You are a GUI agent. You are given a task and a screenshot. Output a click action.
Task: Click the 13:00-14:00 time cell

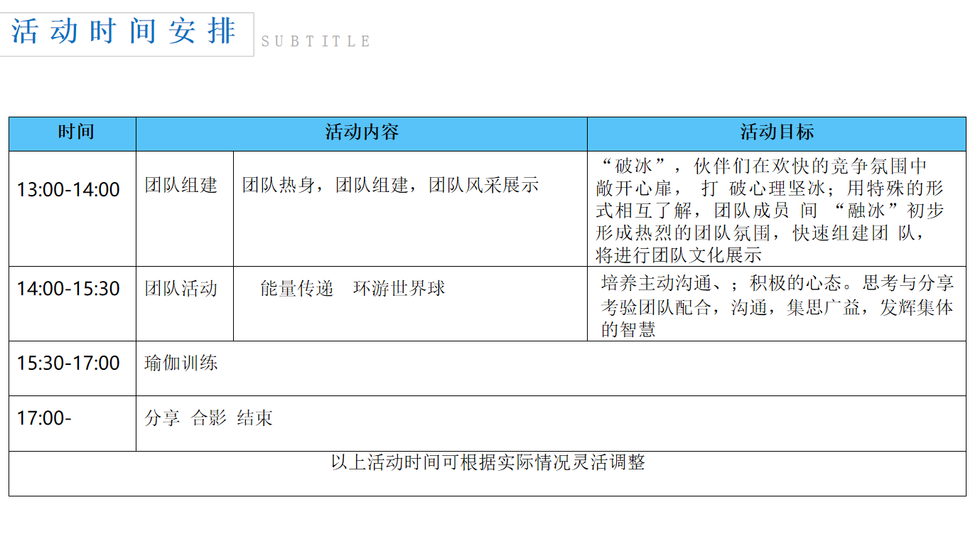click(x=72, y=208)
